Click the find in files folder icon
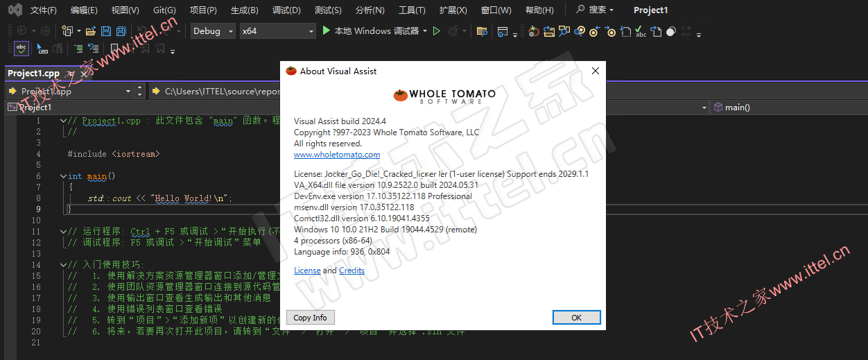This screenshot has height=360, width=868. [x=482, y=31]
